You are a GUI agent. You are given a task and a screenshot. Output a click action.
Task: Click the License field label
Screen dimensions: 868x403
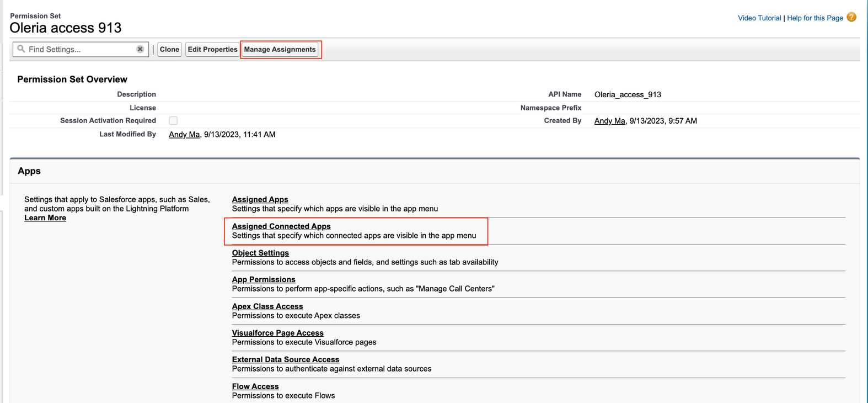(143, 108)
